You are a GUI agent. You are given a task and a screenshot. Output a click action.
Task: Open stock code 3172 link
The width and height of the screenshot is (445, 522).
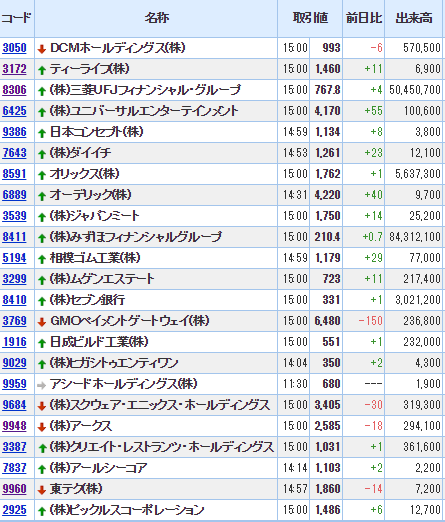tap(14, 69)
